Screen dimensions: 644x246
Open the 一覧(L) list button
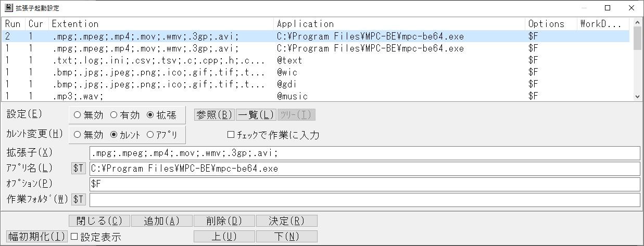point(256,115)
